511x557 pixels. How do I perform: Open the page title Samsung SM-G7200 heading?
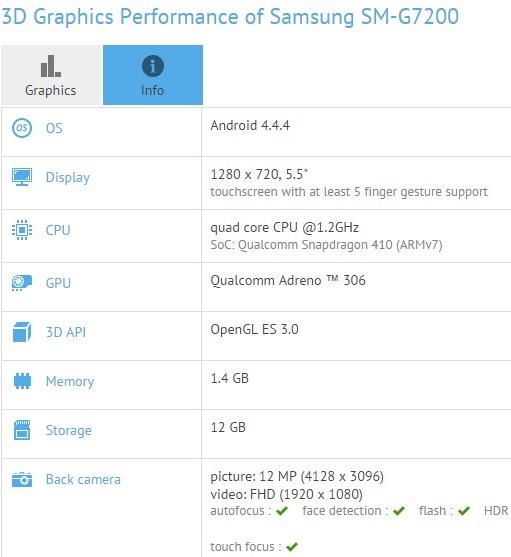(230, 16)
